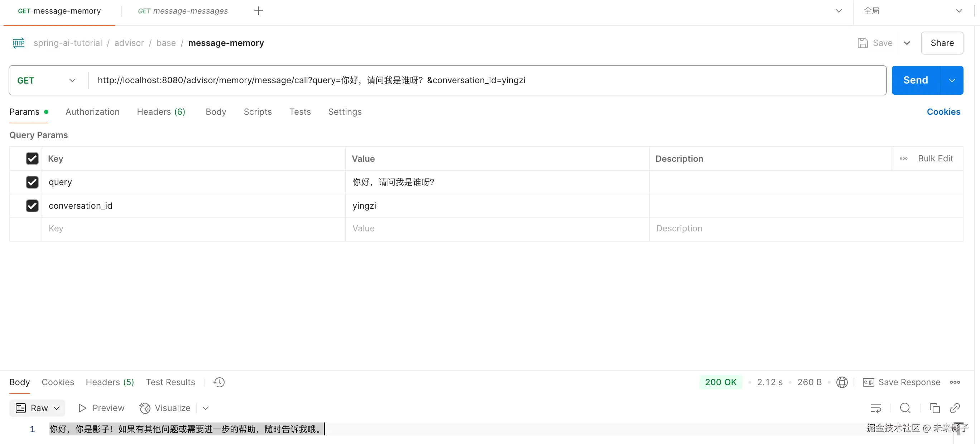
Task: Copy response body with copy icon
Action: (x=935, y=408)
